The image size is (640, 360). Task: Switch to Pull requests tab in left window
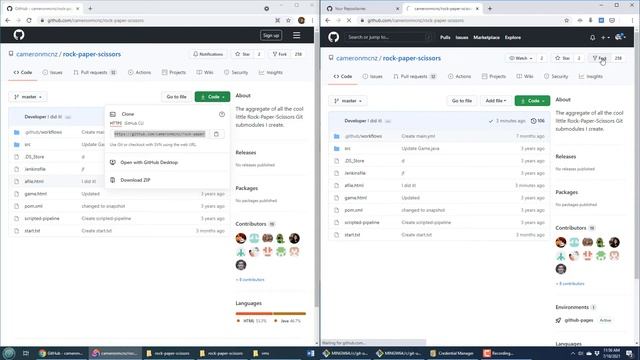pos(95,73)
